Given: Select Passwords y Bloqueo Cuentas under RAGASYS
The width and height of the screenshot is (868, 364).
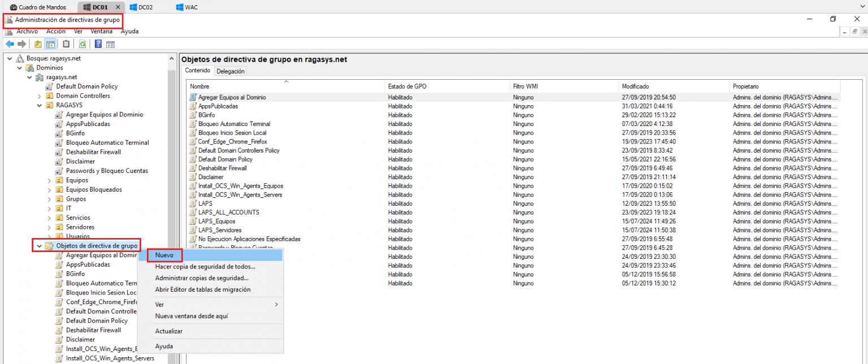Looking at the screenshot, I should point(107,171).
